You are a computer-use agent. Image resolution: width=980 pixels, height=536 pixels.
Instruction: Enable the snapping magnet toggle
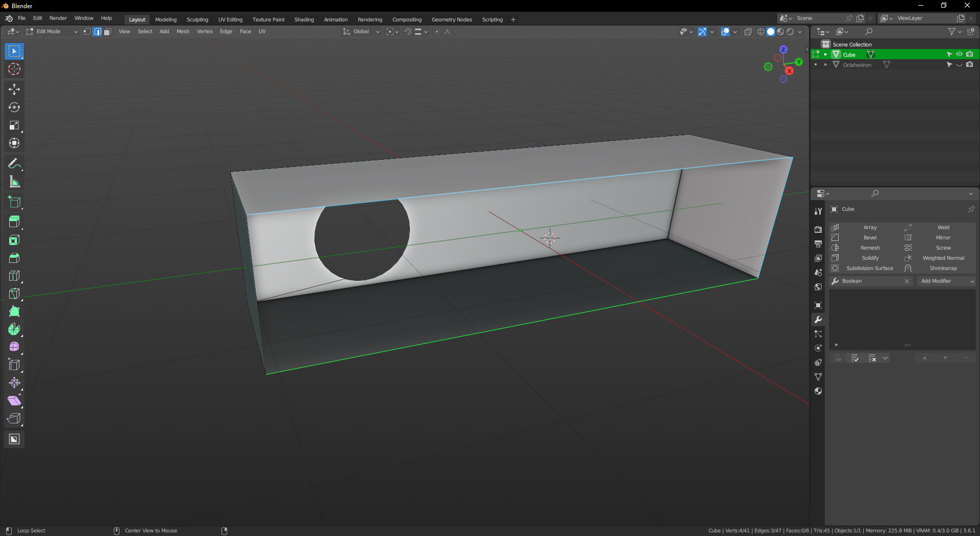pyautogui.click(x=407, y=32)
